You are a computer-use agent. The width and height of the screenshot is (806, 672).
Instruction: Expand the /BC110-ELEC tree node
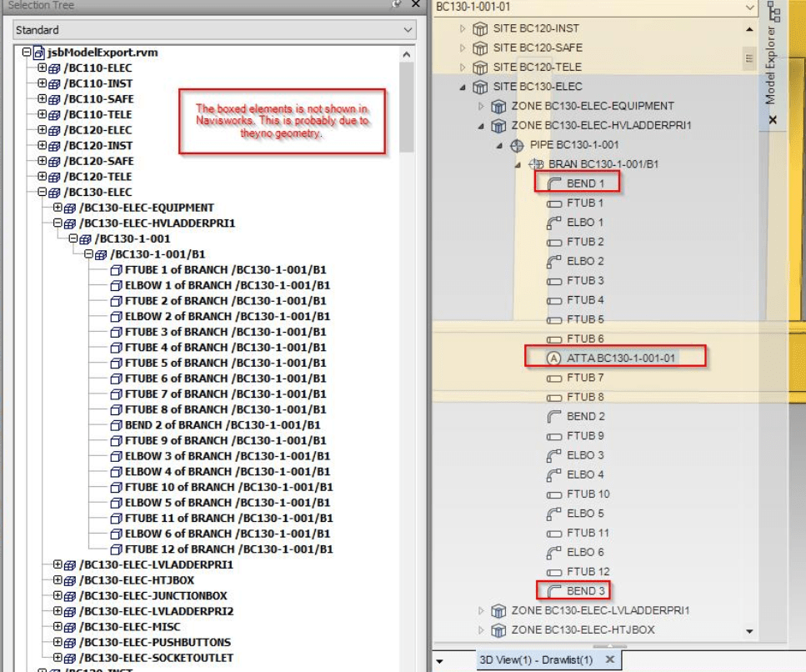pyautogui.click(x=43, y=68)
